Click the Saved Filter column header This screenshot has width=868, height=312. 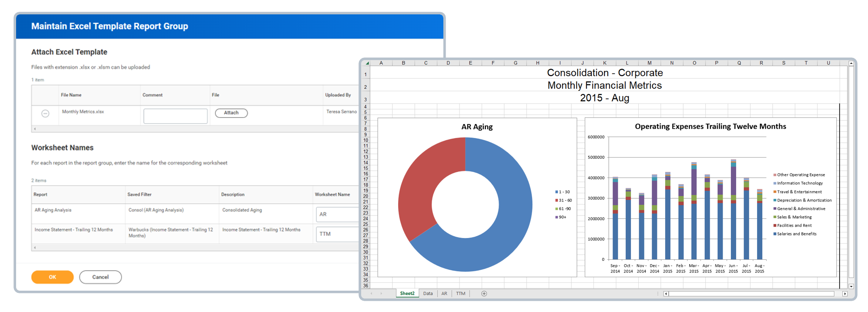[139, 195]
